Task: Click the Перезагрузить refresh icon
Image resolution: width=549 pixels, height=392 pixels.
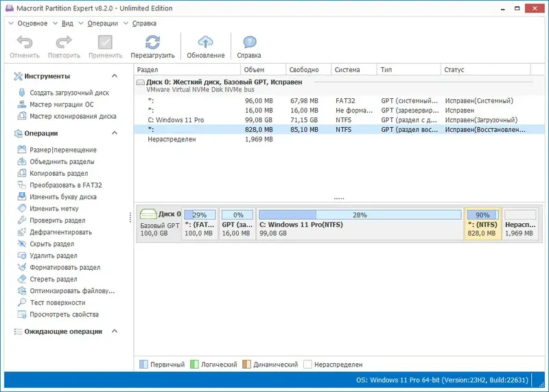Action: coord(152,43)
